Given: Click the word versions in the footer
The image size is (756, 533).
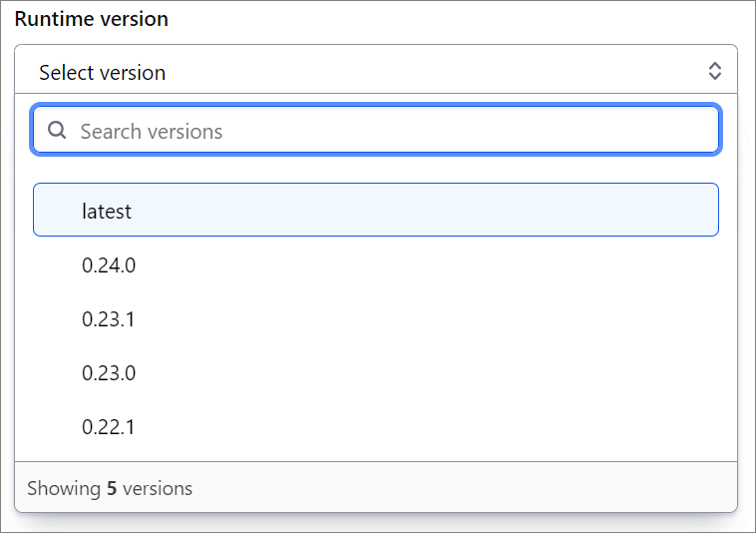Looking at the screenshot, I should (158, 489).
